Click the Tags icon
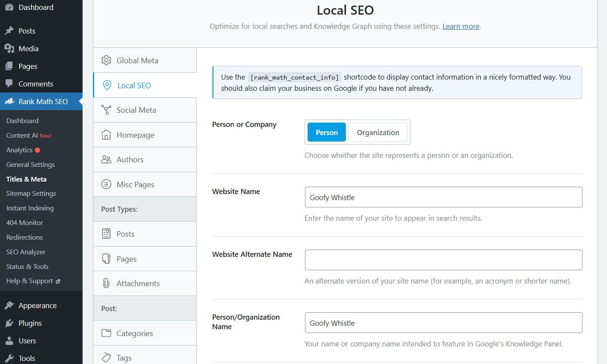This screenshot has height=364, width=607. click(x=106, y=358)
